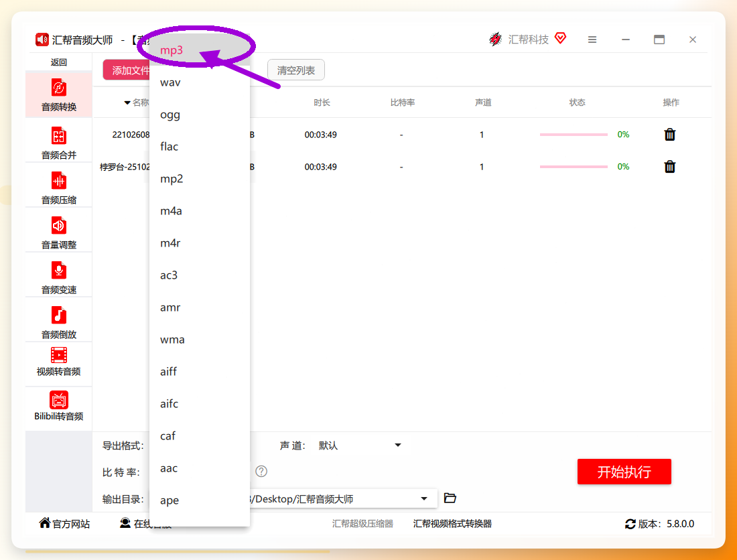
Task: Click the 清空列表 clear list button
Action: 295,70
